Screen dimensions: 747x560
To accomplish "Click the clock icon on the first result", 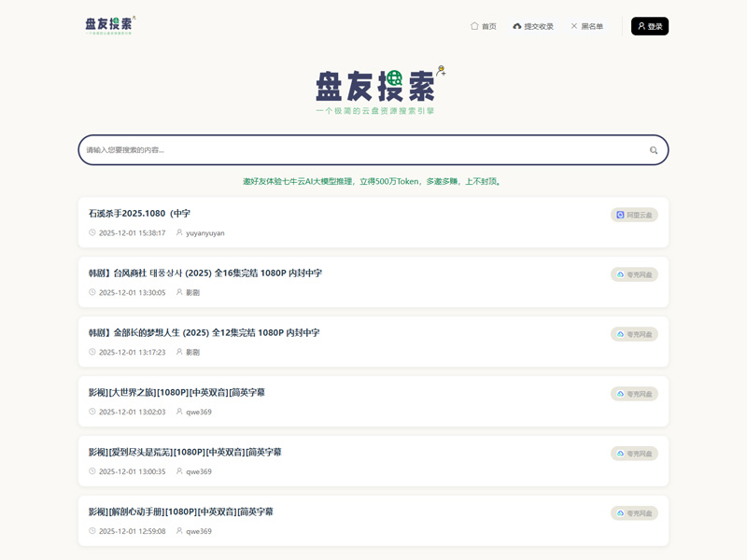I will tap(92, 234).
